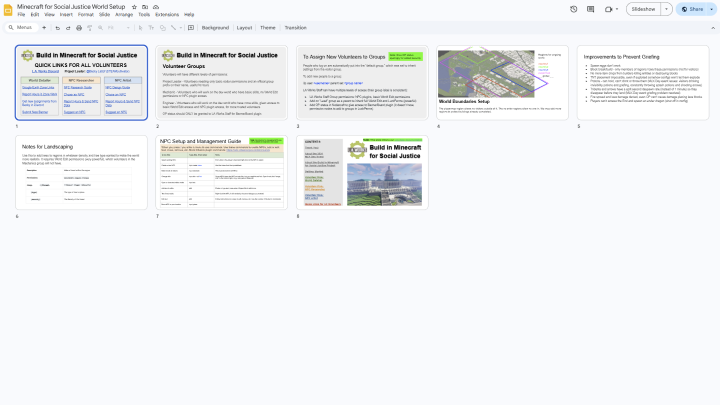Open the zoom level Fit dropdown

(x=119, y=28)
